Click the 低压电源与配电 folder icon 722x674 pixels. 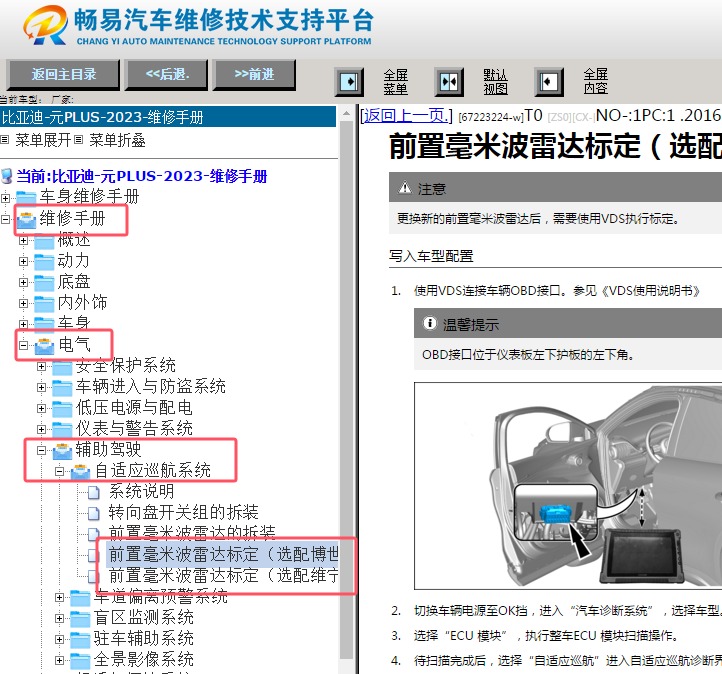tap(62, 409)
